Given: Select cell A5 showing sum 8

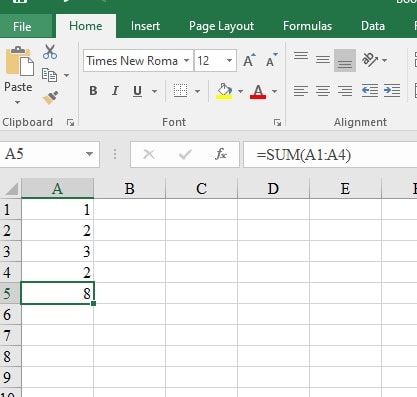Looking at the screenshot, I should click(57, 293).
